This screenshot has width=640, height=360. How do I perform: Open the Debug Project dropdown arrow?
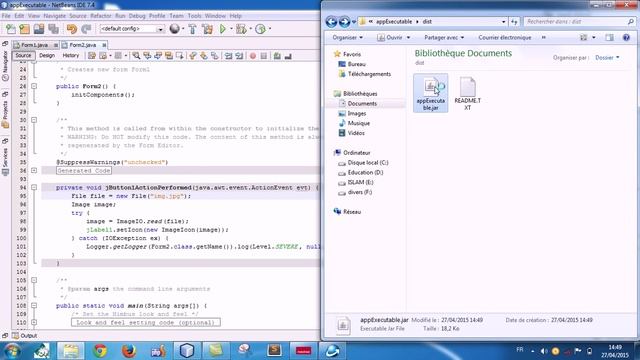tap(250, 29)
